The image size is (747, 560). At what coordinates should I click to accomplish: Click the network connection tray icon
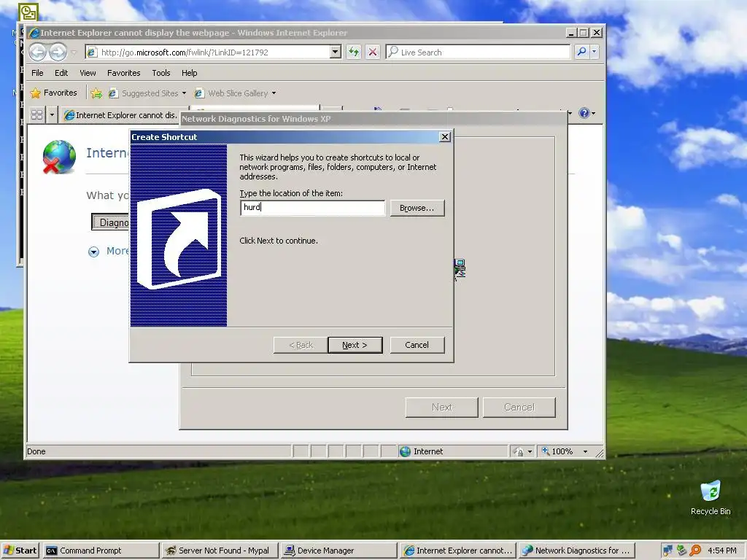[668, 551]
